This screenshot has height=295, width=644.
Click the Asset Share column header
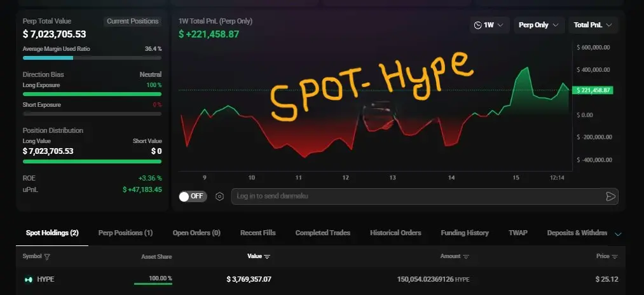156,257
